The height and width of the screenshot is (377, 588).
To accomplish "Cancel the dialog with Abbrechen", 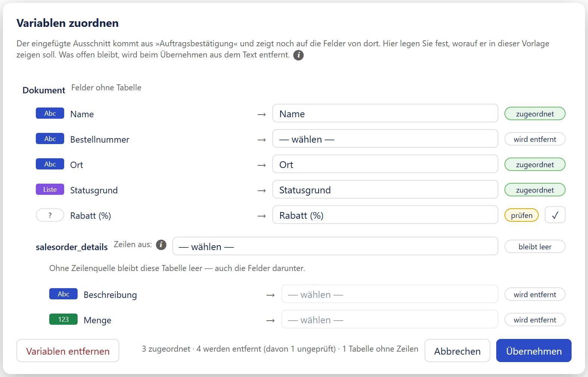I will tap(457, 351).
